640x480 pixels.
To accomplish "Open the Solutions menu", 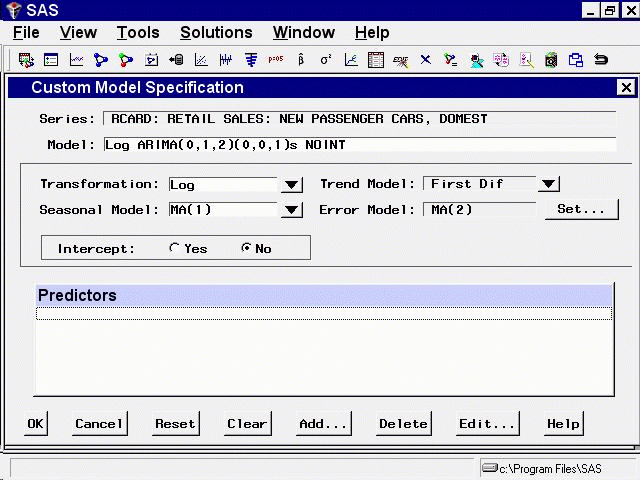I will [x=216, y=32].
